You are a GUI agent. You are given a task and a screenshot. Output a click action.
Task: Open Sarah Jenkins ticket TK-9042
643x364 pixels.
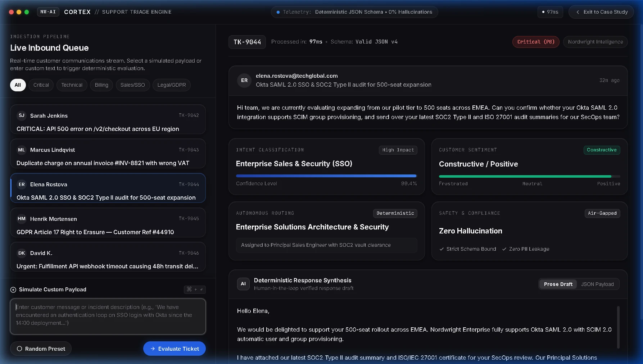point(108,119)
